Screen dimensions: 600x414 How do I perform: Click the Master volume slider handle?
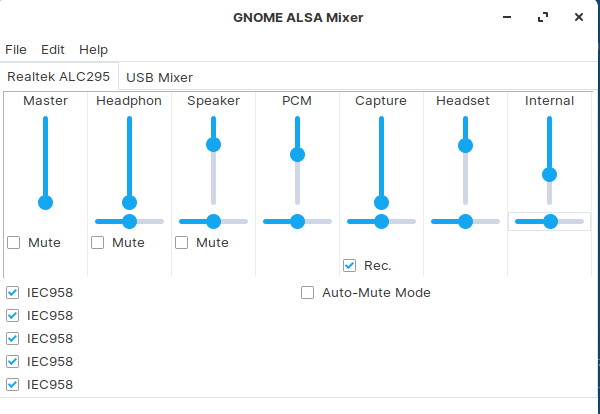(x=45, y=202)
